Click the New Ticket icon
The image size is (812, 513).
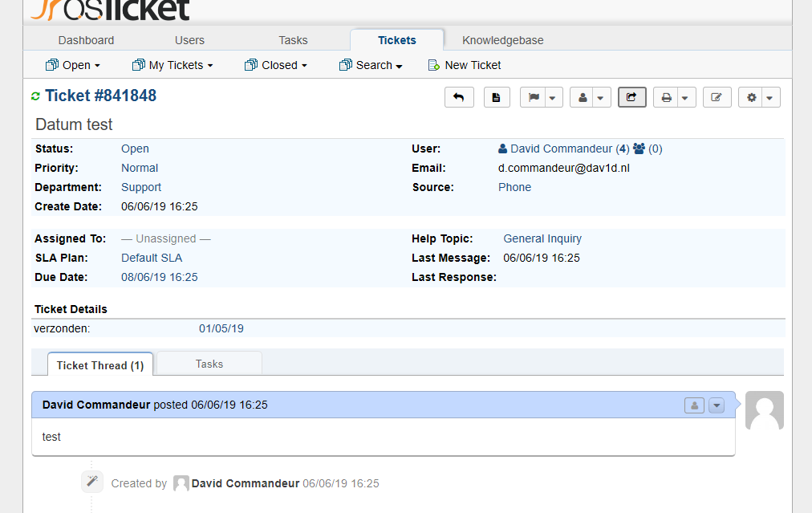click(432, 65)
